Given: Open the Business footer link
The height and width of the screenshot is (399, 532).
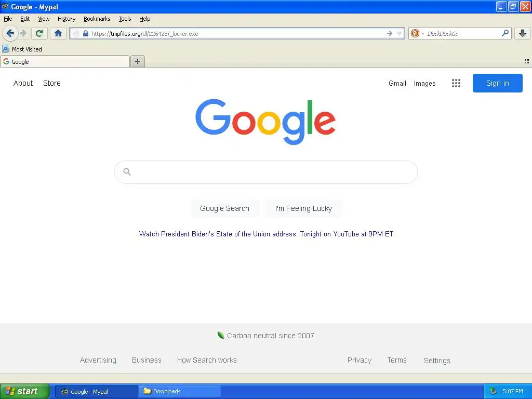Looking at the screenshot, I should (147, 361).
